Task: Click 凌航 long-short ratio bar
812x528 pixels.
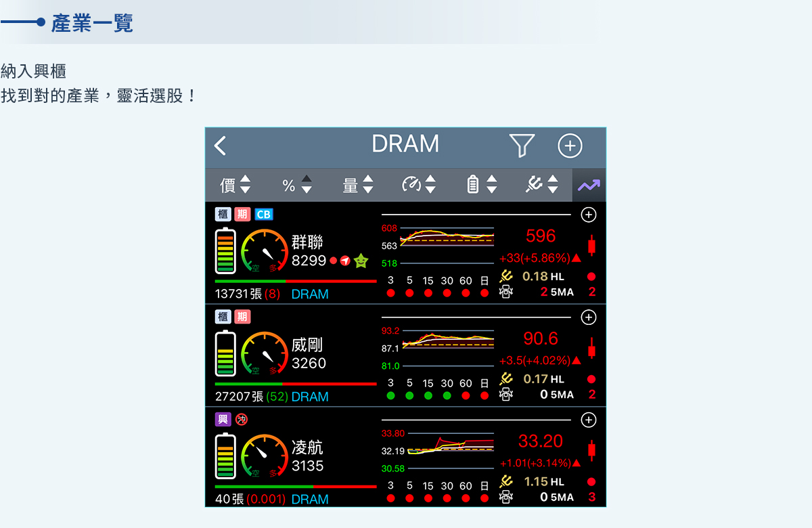Action: (296, 486)
